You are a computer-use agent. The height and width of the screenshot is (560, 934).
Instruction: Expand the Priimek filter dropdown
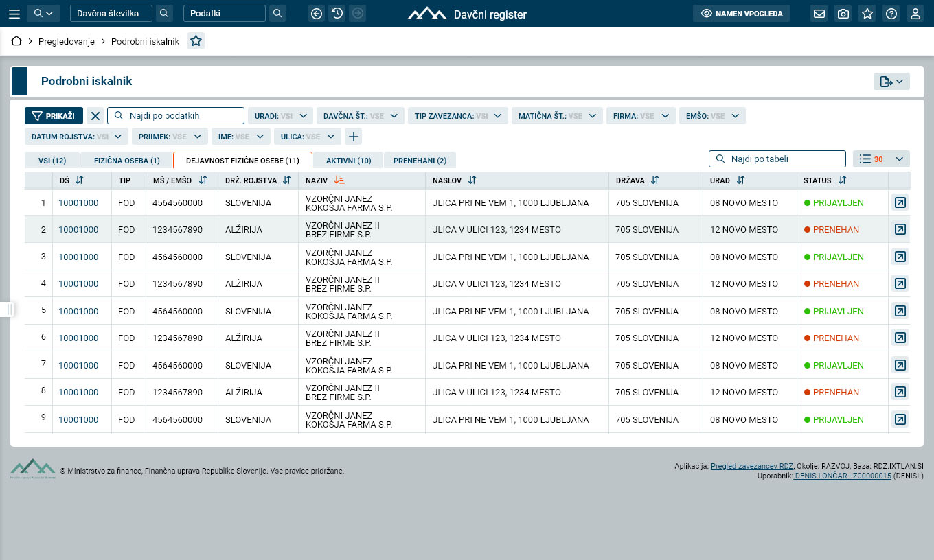click(170, 137)
